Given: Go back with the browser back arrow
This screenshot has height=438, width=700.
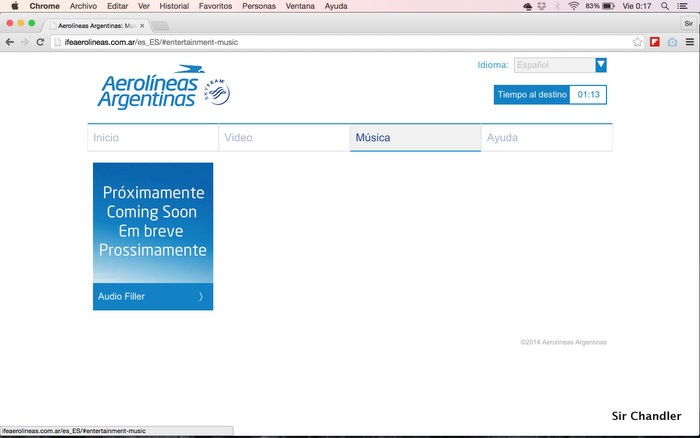Looking at the screenshot, I should pyautogui.click(x=9, y=42).
